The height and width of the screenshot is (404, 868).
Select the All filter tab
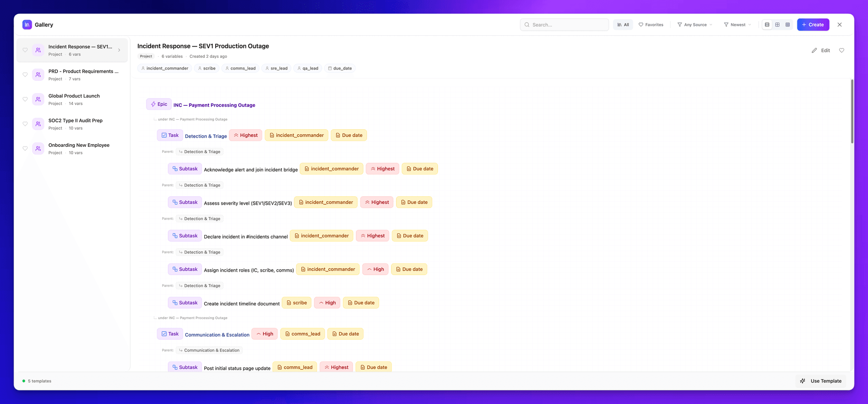point(623,24)
